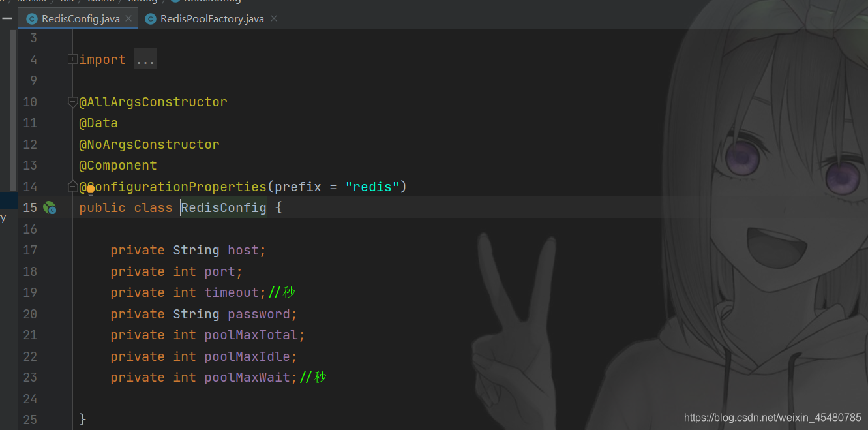Click the @Data annotation
Image resolution: width=868 pixels, height=430 pixels.
[98, 123]
